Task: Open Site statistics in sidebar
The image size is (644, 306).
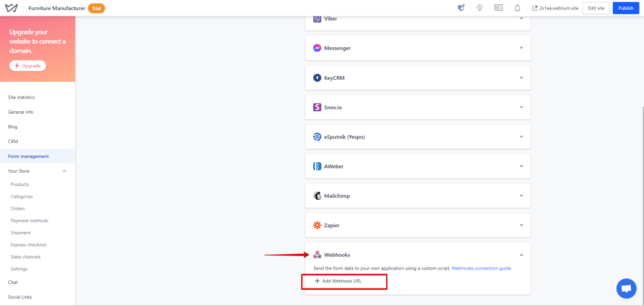Action: pos(21,97)
